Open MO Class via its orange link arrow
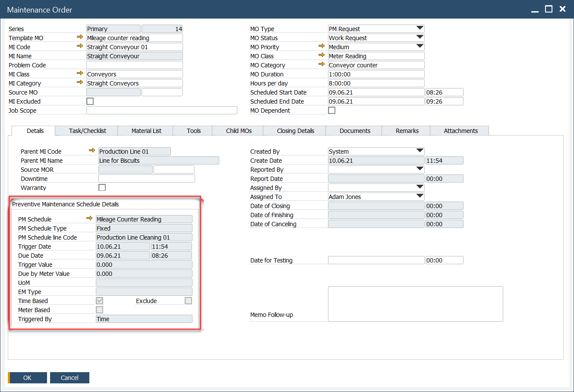This screenshot has width=574, height=392. [x=321, y=56]
